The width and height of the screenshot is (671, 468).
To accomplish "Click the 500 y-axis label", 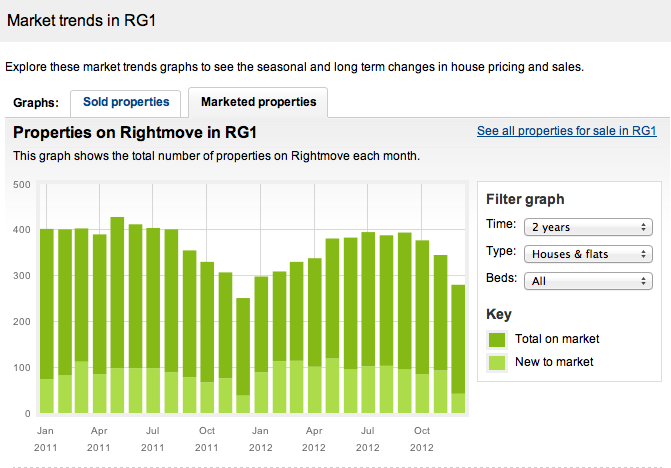I will coord(22,185).
